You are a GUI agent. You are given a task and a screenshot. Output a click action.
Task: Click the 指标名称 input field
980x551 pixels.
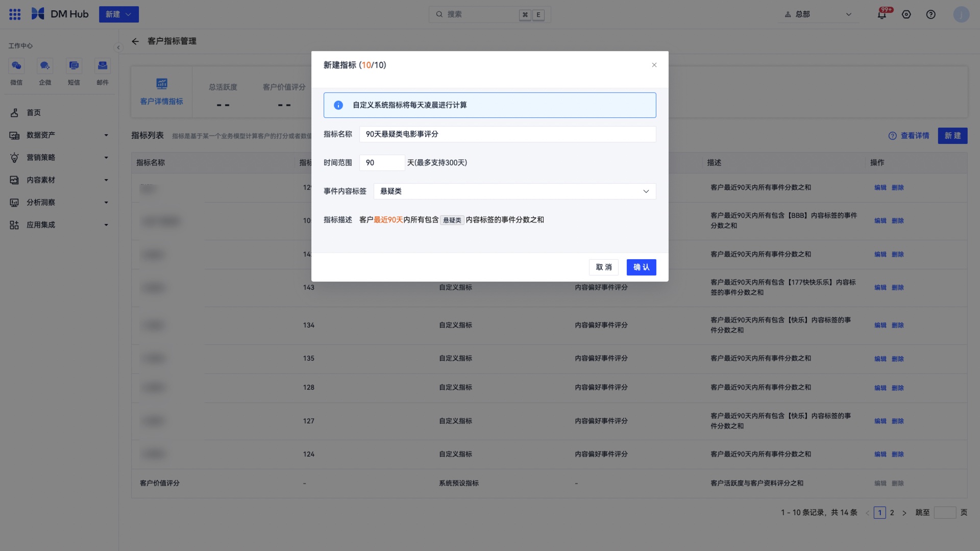[507, 134]
